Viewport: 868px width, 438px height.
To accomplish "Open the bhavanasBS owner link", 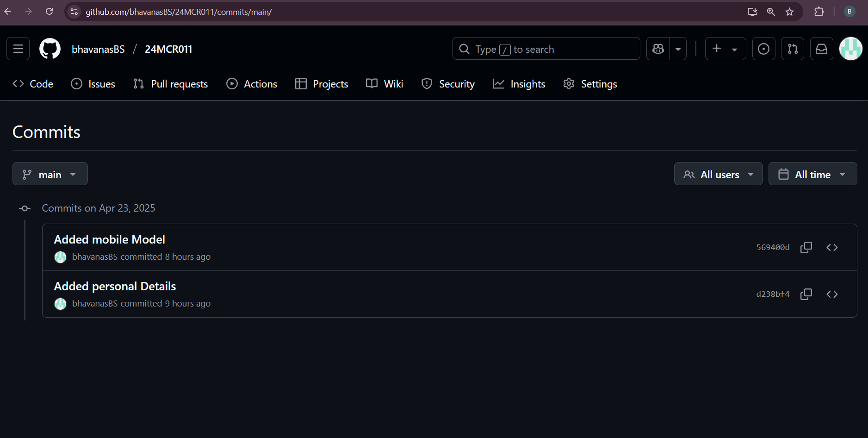I will (x=98, y=49).
